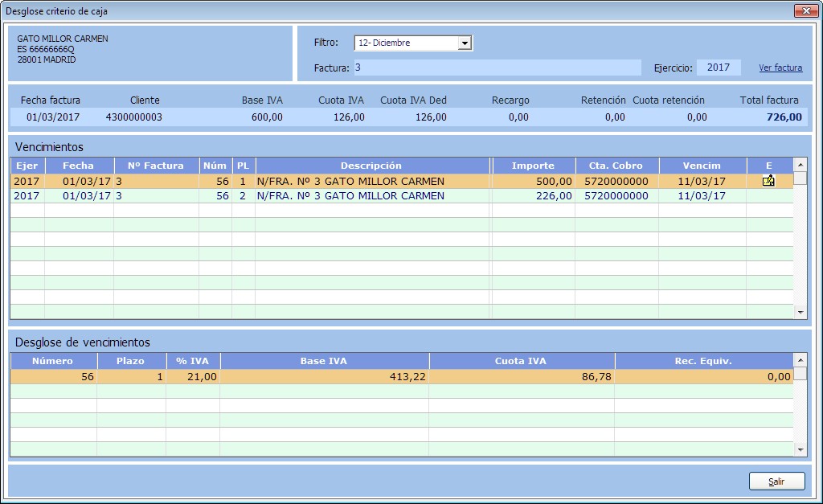Select the description in the 500,00 row
823x504 pixels.
coord(372,182)
